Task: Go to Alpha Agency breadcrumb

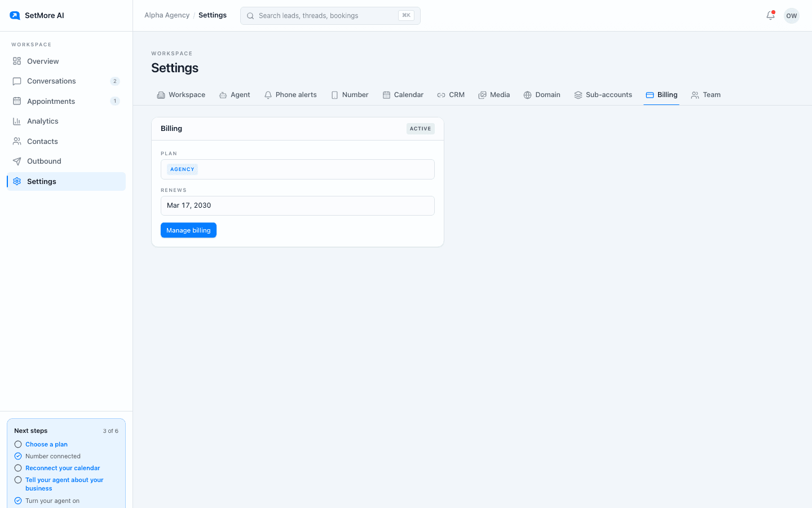Action: 167,15
